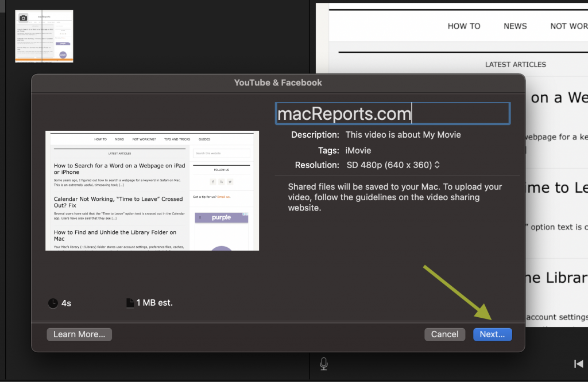Click the camera badge on the media clip
The image size is (588, 382).
(x=23, y=18)
